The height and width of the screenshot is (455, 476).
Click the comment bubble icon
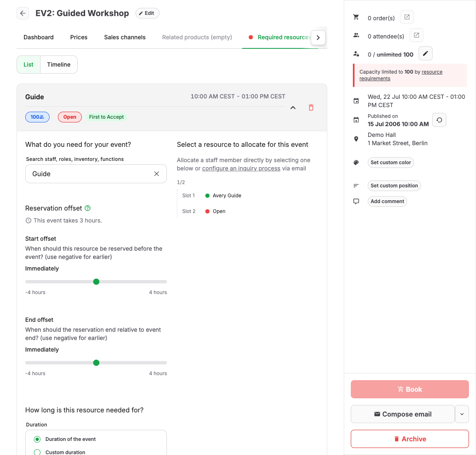(x=356, y=201)
